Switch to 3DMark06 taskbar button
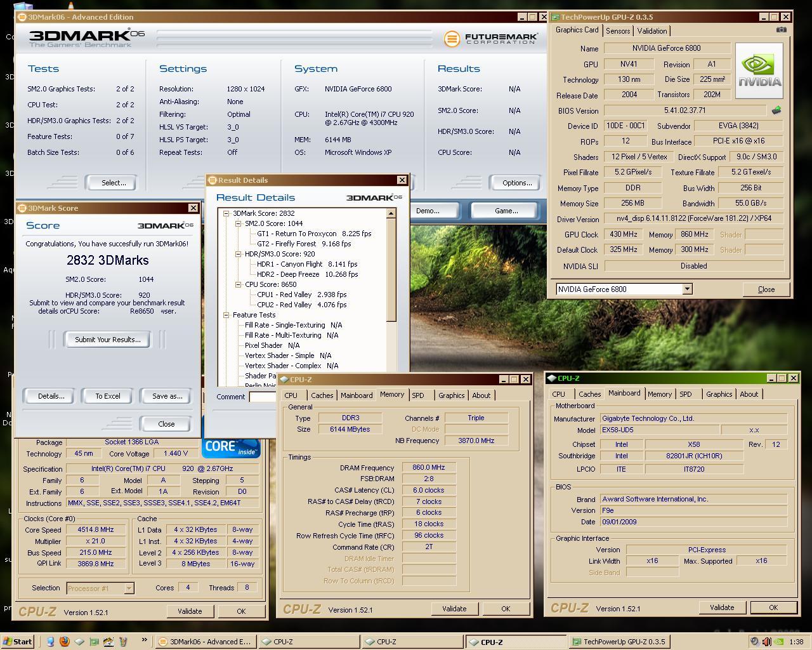This screenshot has width=812, height=650. pyautogui.click(x=205, y=642)
